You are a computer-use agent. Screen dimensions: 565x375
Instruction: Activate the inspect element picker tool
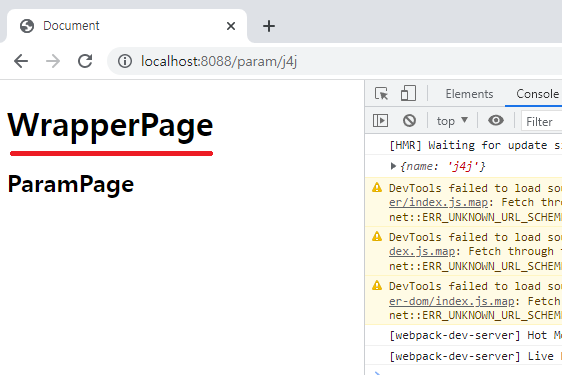(x=381, y=94)
